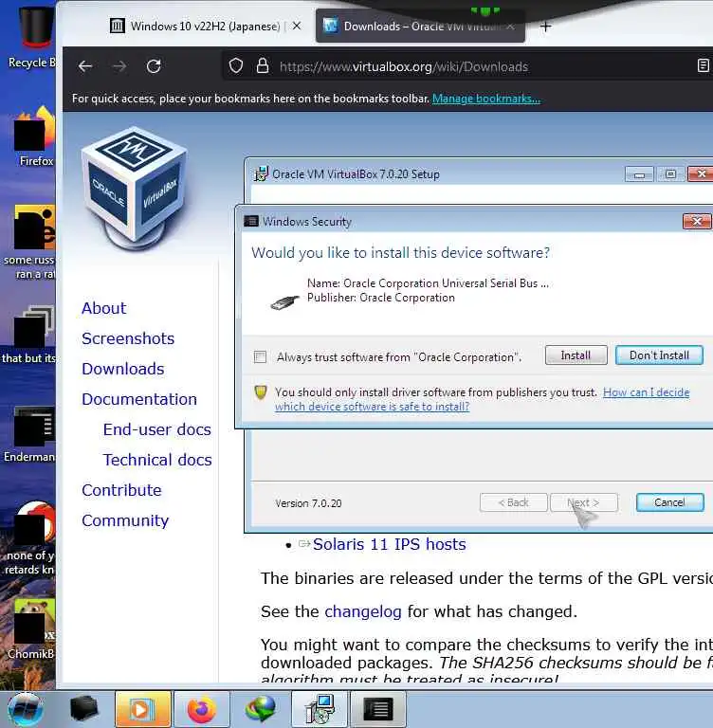Click the black box taskbar icon
Screen dimensions: 713x728
83,709
